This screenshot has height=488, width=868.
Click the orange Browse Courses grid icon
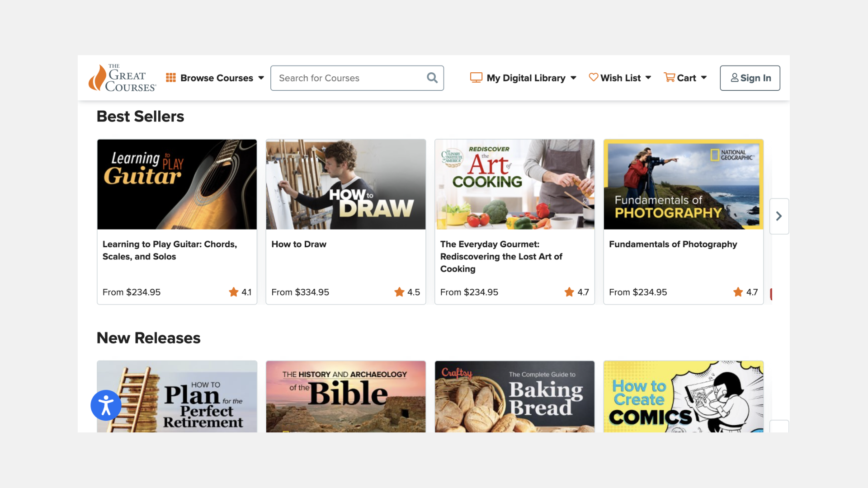pyautogui.click(x=171, y=78)
